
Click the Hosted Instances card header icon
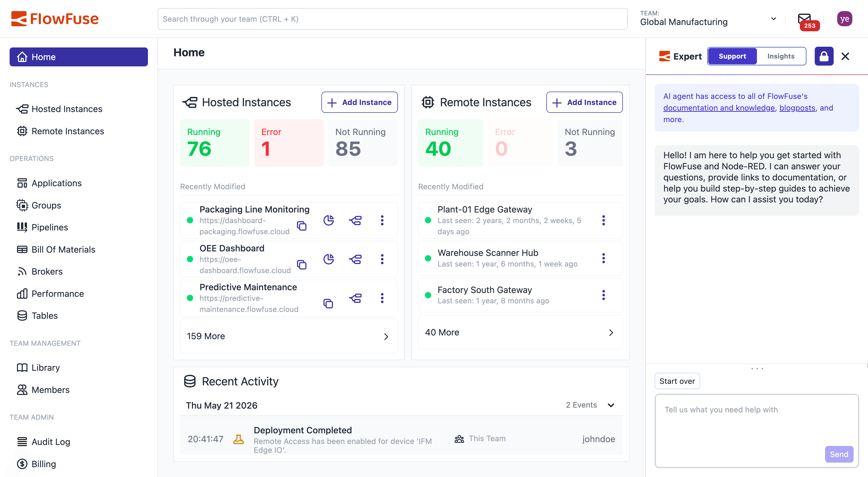[x=190, y=102]
